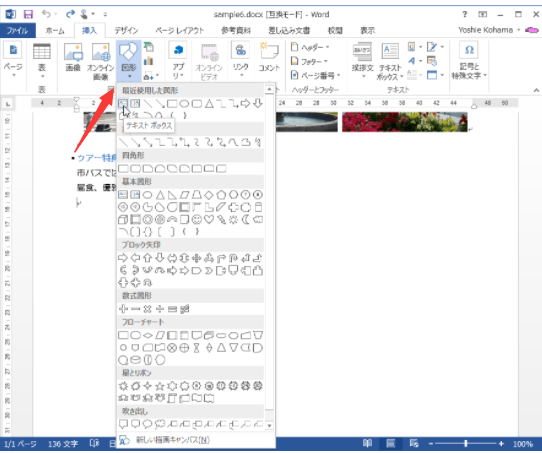Image resolution: width=542 pixels, height=453 pixels.
Task: Click the ruler tab selector button
Action: (8, 104)
